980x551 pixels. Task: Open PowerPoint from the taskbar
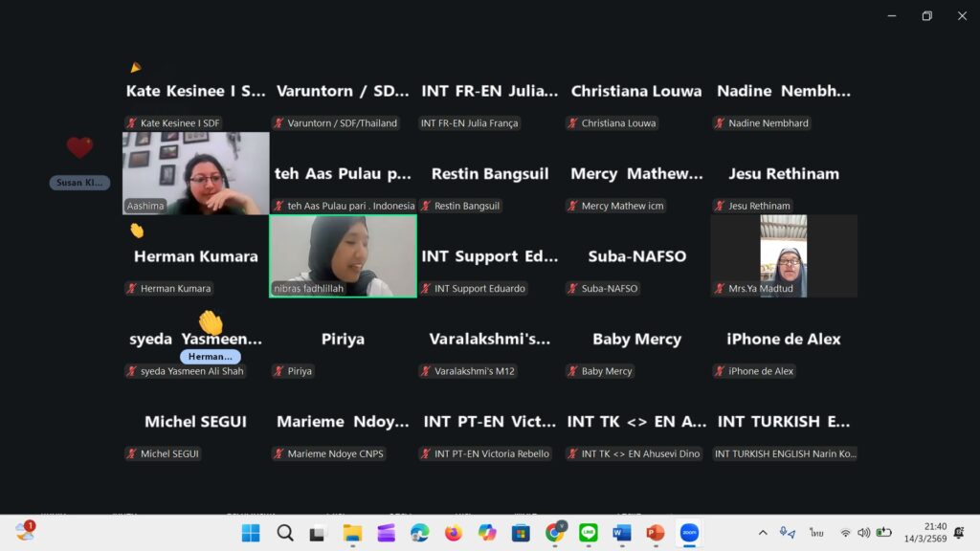pos(656,533)
